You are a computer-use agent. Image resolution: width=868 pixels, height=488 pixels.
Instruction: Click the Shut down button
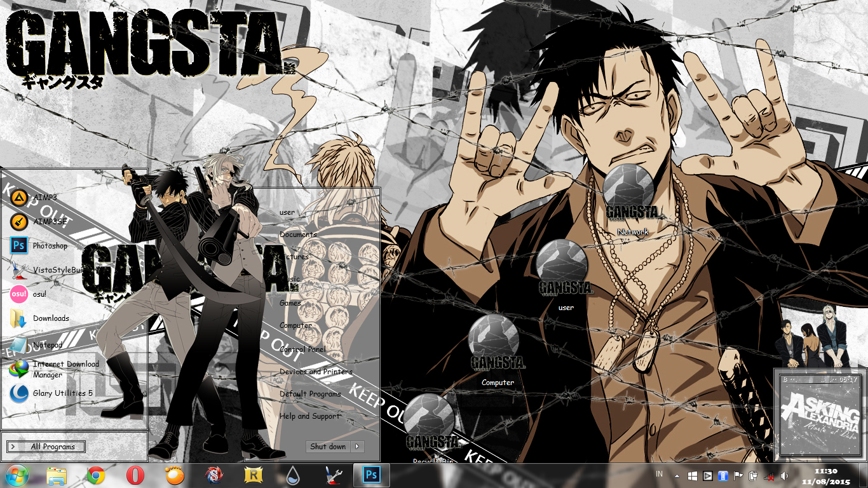pyautogui.click(x=328, y=447)
